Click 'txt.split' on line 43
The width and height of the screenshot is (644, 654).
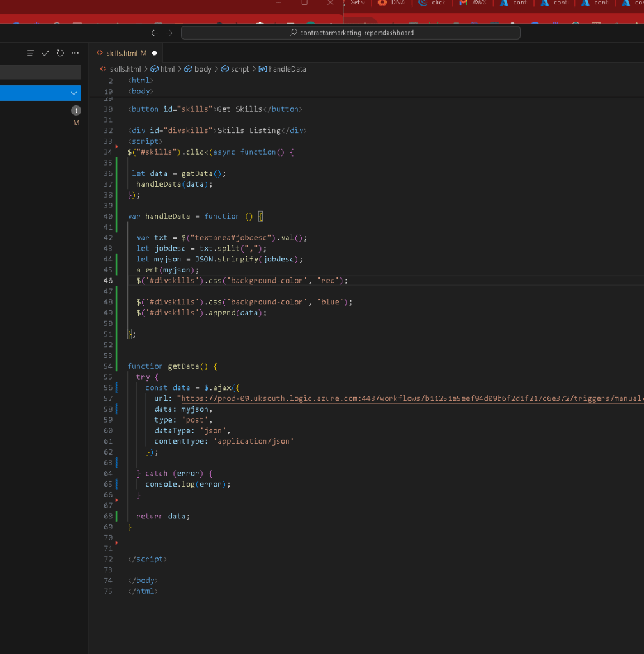(x=219, y=249)
